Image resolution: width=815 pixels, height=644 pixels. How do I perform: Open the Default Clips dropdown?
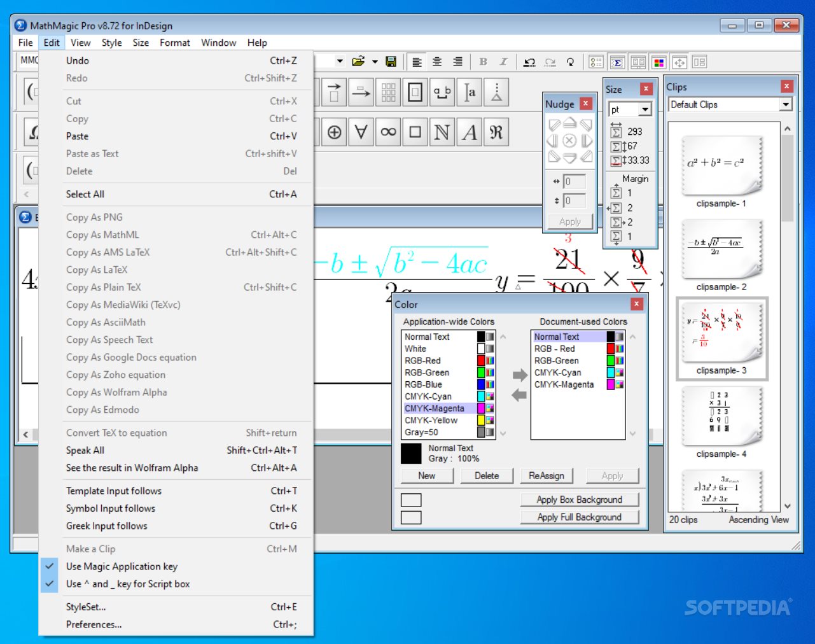[786, 104]
